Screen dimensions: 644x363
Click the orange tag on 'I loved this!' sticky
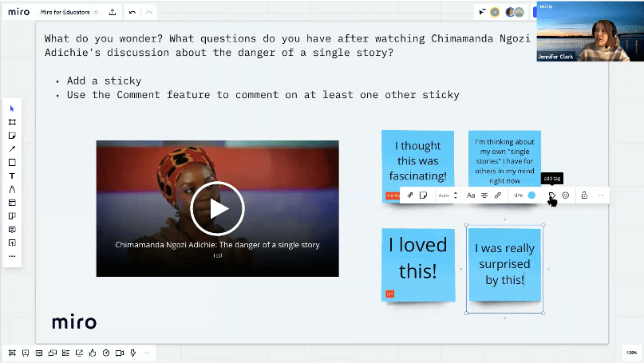[x=390, y=294]
